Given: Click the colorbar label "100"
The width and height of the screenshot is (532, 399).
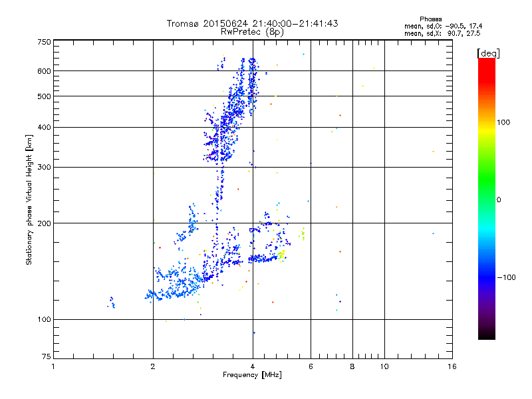Looking at the screenshot, I should 503,122.
